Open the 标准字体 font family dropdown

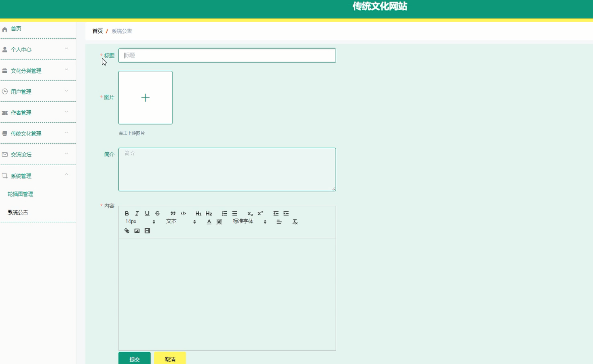pyautogui.click(x=249, y=222)
